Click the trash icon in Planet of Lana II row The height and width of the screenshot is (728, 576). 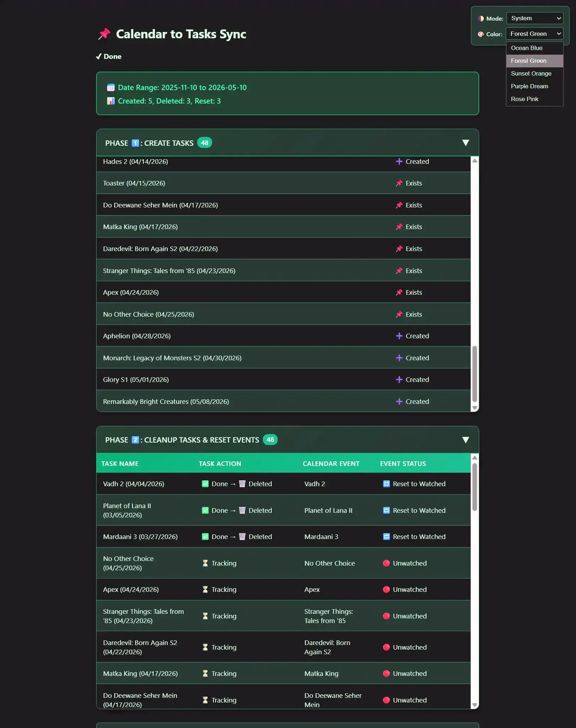click(242, 511)
